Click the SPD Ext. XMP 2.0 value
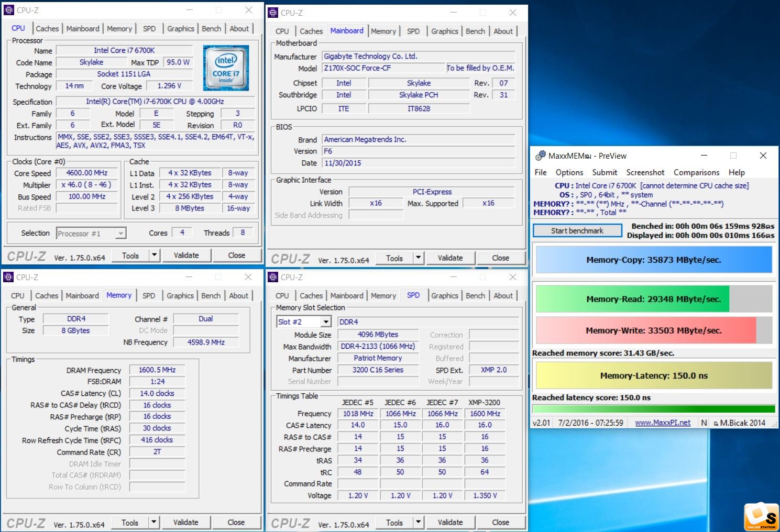 pyautogui.click(x=494, y=370)
